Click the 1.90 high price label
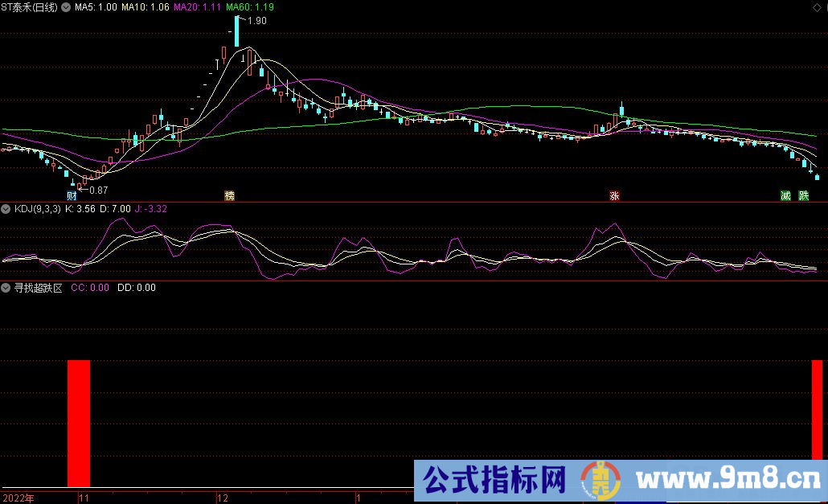The width and height of the screenshot is (828, 504). [x=257, y=21]
